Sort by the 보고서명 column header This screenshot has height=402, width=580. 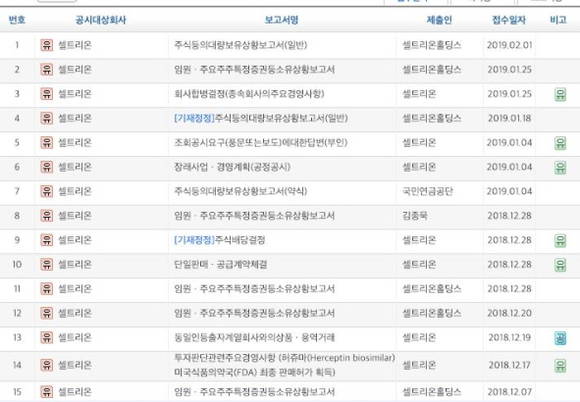click(281, 20)
